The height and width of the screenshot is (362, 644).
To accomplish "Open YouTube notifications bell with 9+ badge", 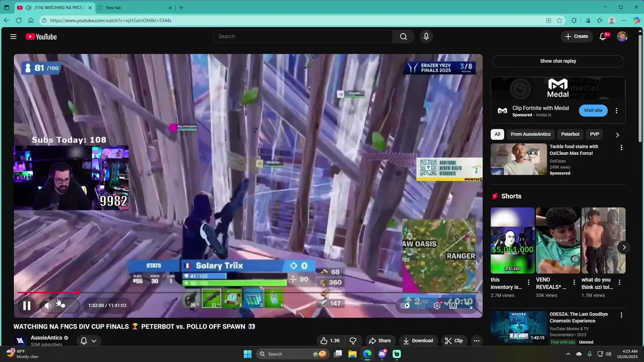I will pos(603,36).
